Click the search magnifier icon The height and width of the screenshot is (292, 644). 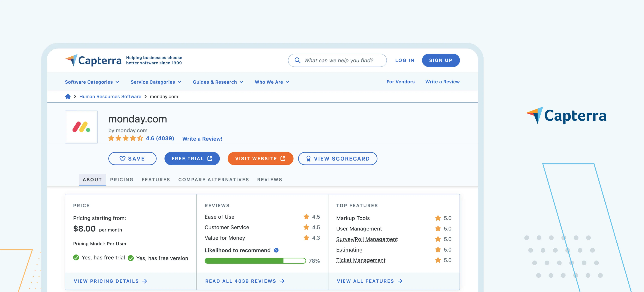pyautogui.click(x=297, y=60)
